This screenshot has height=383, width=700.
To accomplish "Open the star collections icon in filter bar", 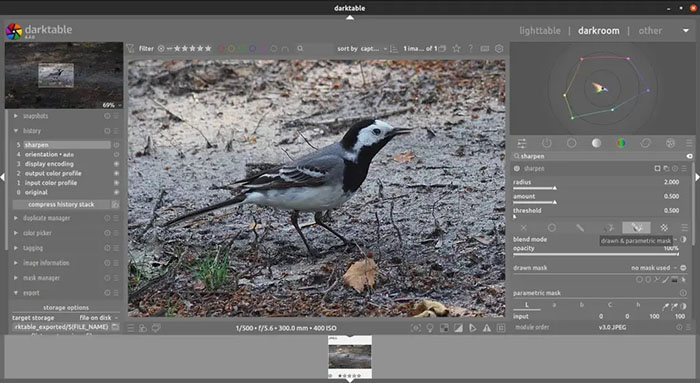I will [x=456, y=48].
